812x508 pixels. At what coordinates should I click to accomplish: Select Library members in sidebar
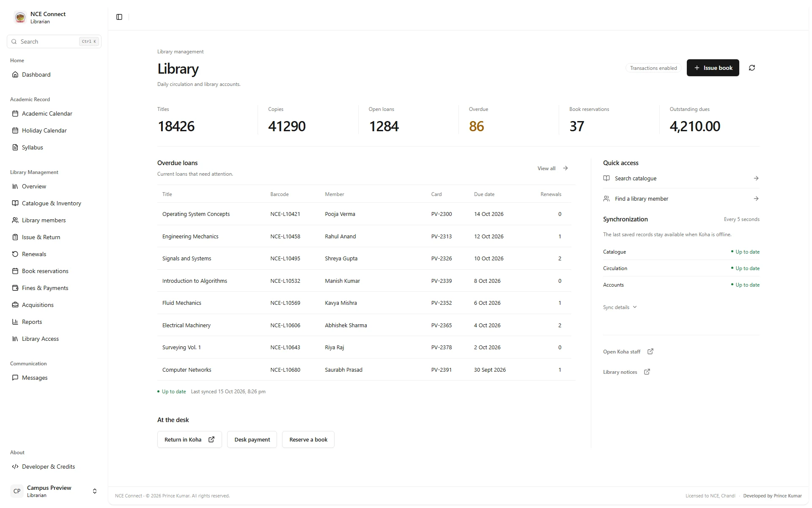pyautogui.click(x=54, y=220)
